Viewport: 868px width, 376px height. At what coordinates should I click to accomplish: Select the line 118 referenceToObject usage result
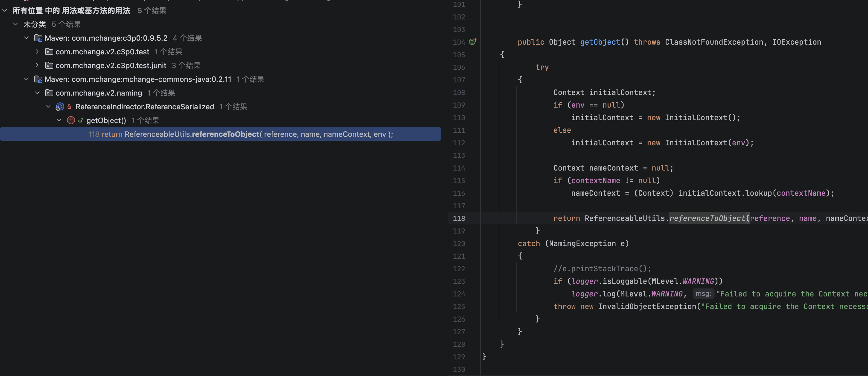click(220, 134)
